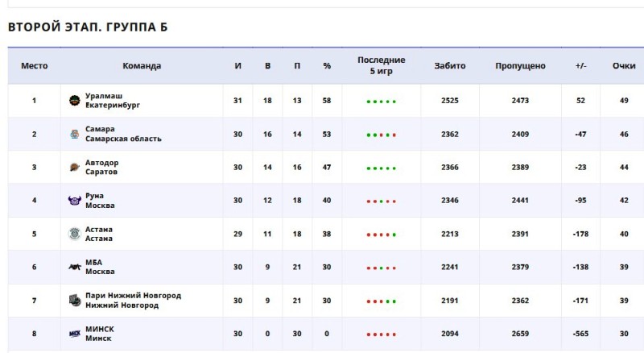Click the МБА Москва logo icon
Screen dimensions: 644x353
(x=74, y=267)
